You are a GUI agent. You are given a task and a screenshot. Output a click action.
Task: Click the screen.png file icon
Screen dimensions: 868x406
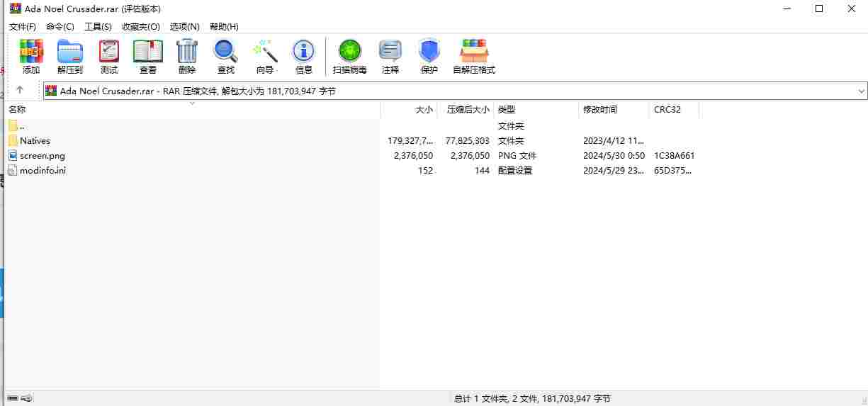coord(13,155)
